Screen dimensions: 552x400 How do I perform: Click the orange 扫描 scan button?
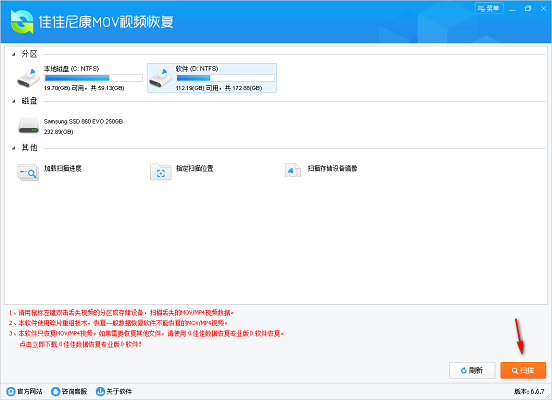click(x=523, y=370)
